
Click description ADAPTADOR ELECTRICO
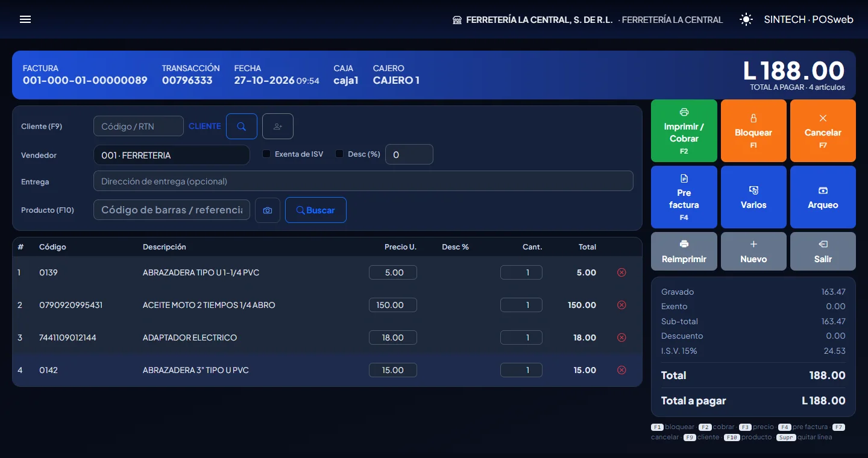(190, 337)
